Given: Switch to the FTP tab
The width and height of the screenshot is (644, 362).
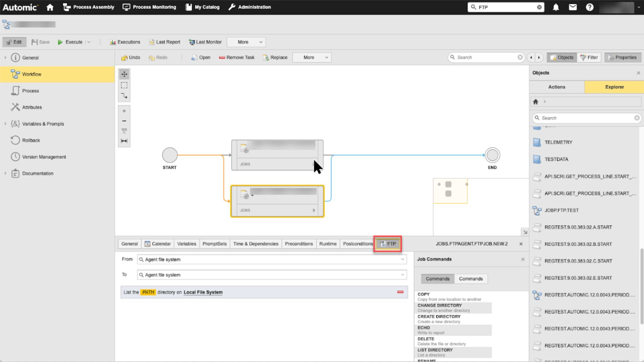Looking at the screenshot, I should point(388,244).
